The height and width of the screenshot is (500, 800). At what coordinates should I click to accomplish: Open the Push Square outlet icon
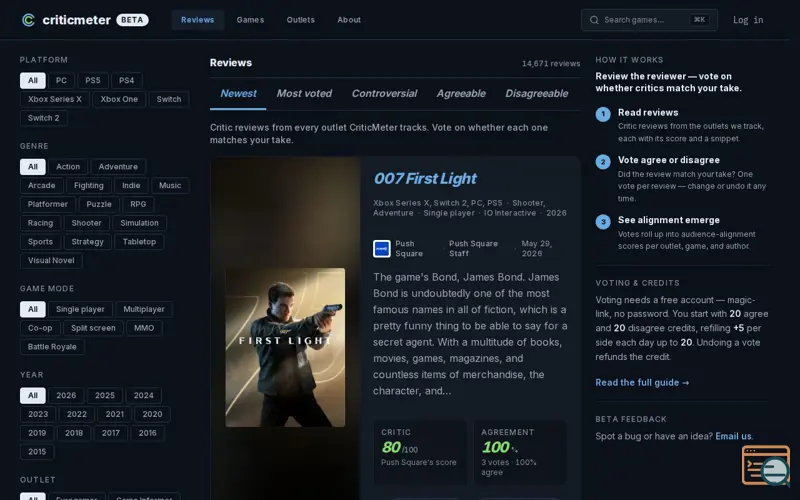(382, 248)
